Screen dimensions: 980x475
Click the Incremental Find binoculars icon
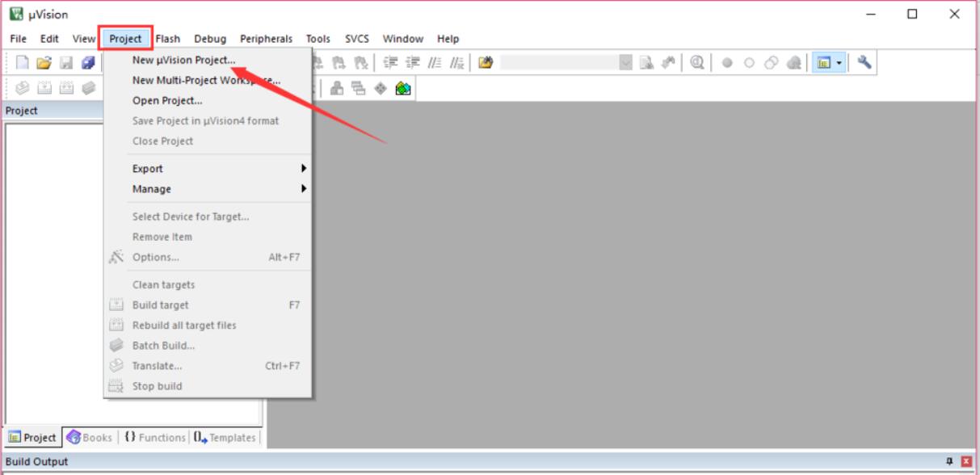point(668,63)
